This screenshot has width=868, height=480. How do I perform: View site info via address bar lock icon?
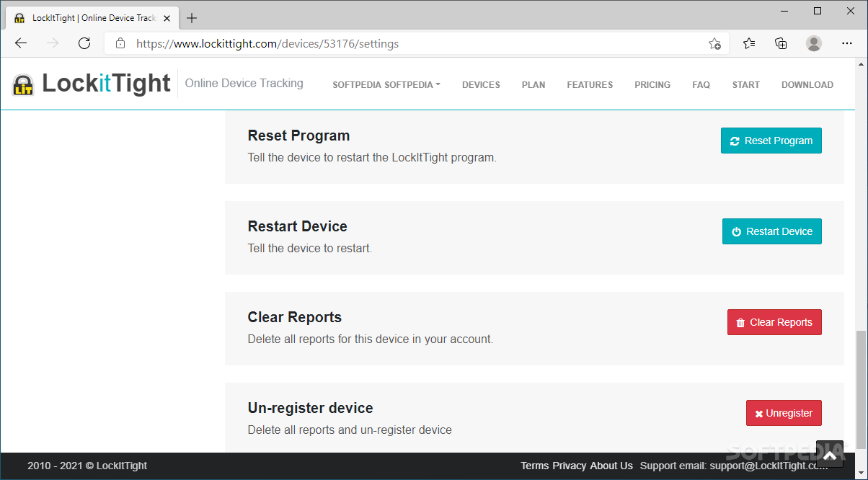(120, 43)
